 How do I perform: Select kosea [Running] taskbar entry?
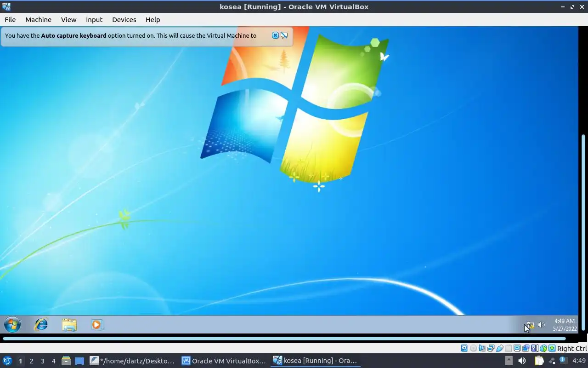[315, 361]
